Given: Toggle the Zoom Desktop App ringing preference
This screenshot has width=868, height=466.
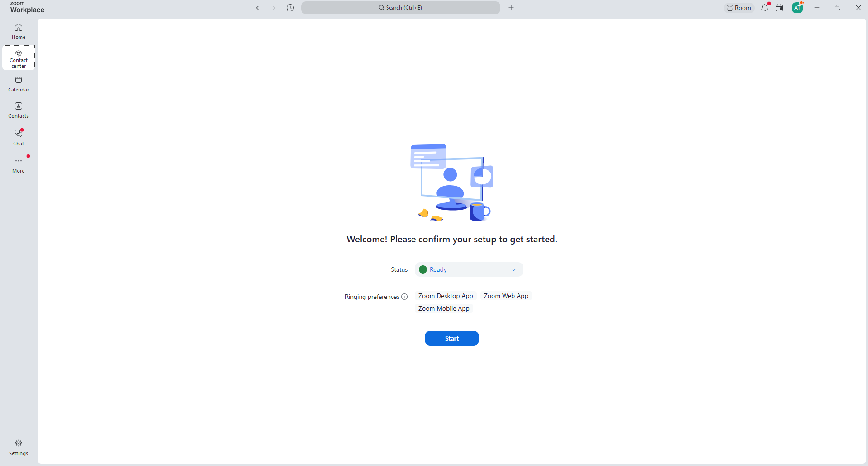Looking at the screenshot, I should click(x=446, y=296).
